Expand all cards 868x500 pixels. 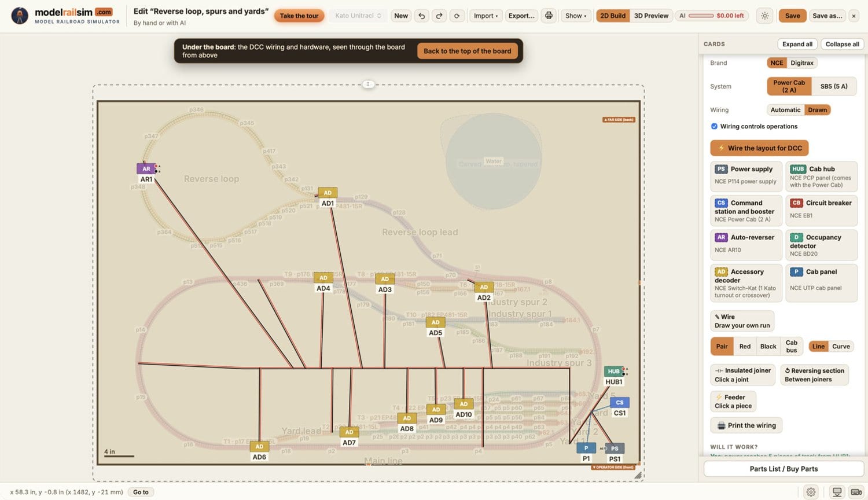point(797,44)
